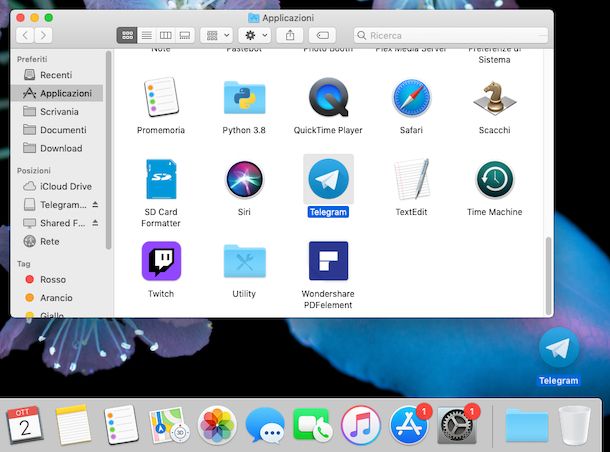The image size is (610, 452).
Task: Select the Telegram app in Finder
Action: (328, 179)
